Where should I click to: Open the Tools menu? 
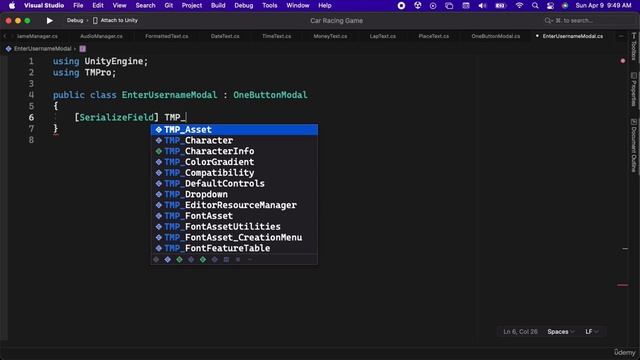[x=269, y=5]
